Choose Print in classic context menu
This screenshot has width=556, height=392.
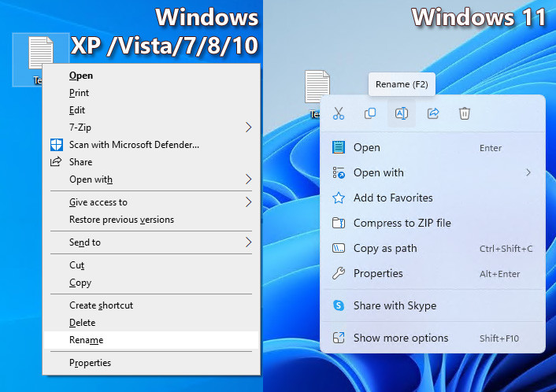tap(151, 93)
